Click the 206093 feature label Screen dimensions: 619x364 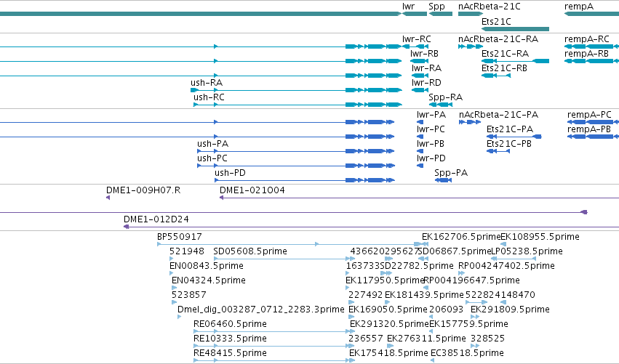(x=446, y=310)
